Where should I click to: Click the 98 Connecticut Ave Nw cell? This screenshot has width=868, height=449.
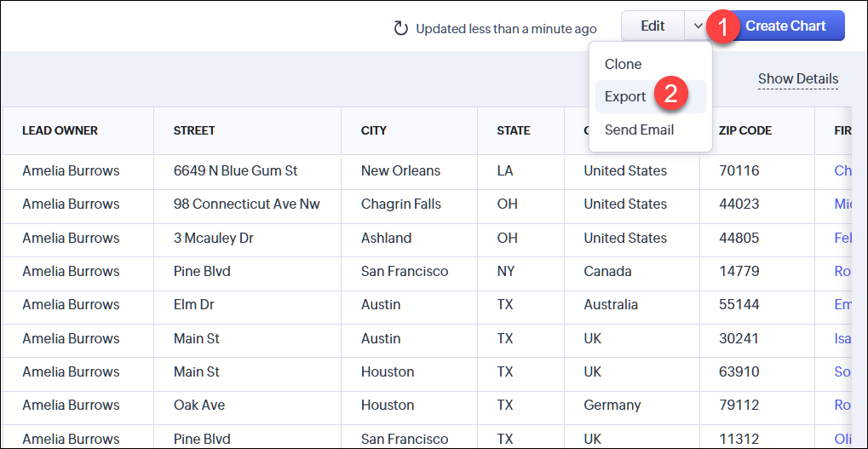(x=246, y=204)
